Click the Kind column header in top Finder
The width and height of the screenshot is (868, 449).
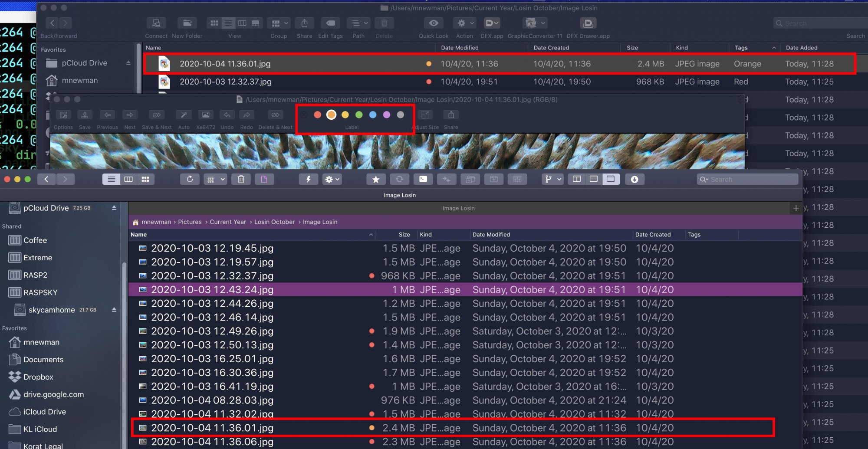click(x=682, y=48)
